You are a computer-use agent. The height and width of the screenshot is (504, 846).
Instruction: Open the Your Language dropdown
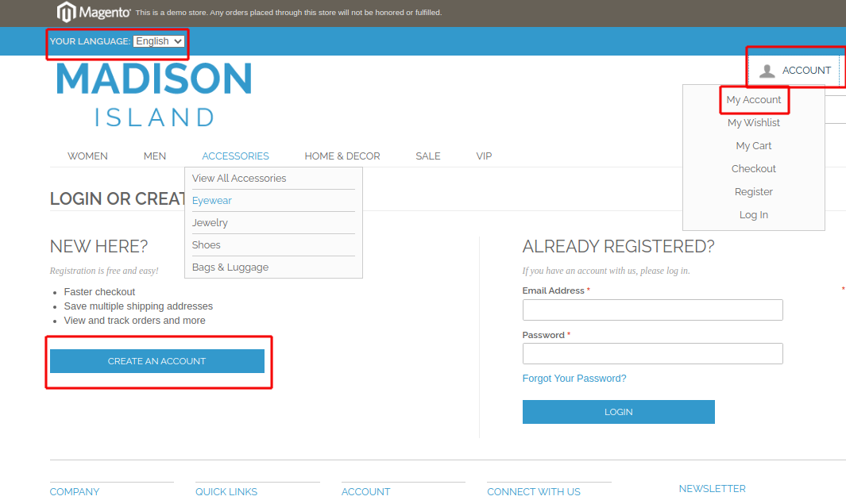(x=159, y=41)
